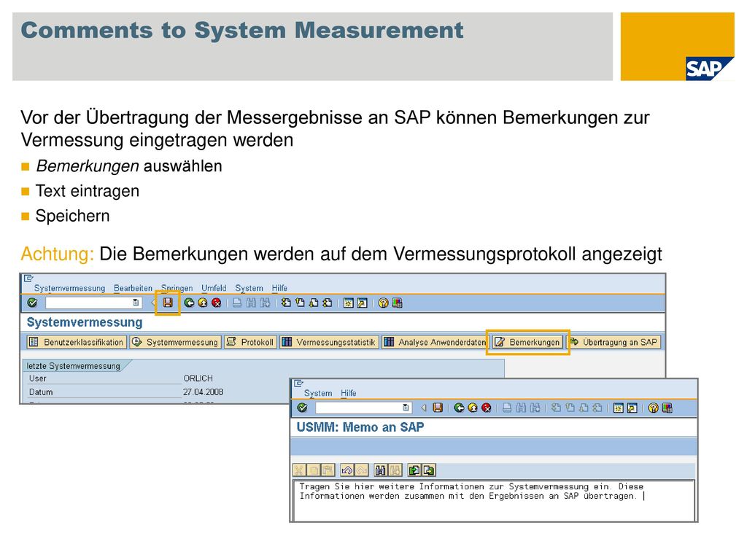Go to last page in Systemvermessung toolbar
This screenshot has width=747, height=560.
[x=328, y=303]
